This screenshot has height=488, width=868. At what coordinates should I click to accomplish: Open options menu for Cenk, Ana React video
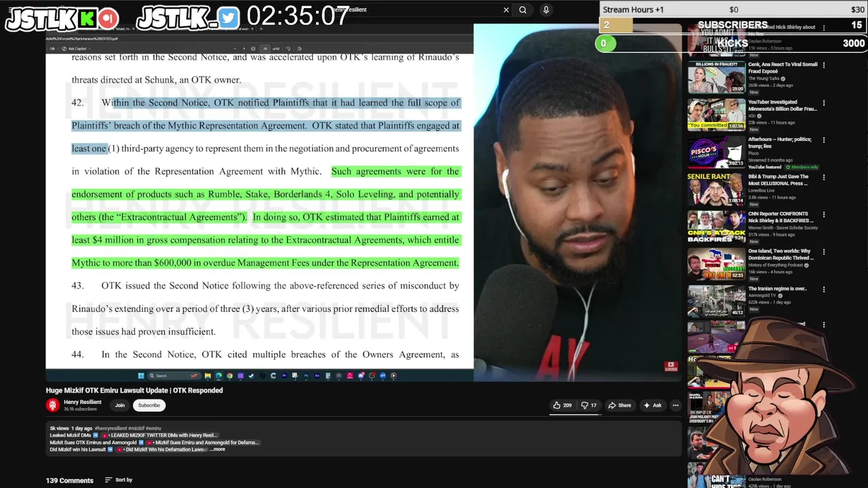[x=824, y=65]
